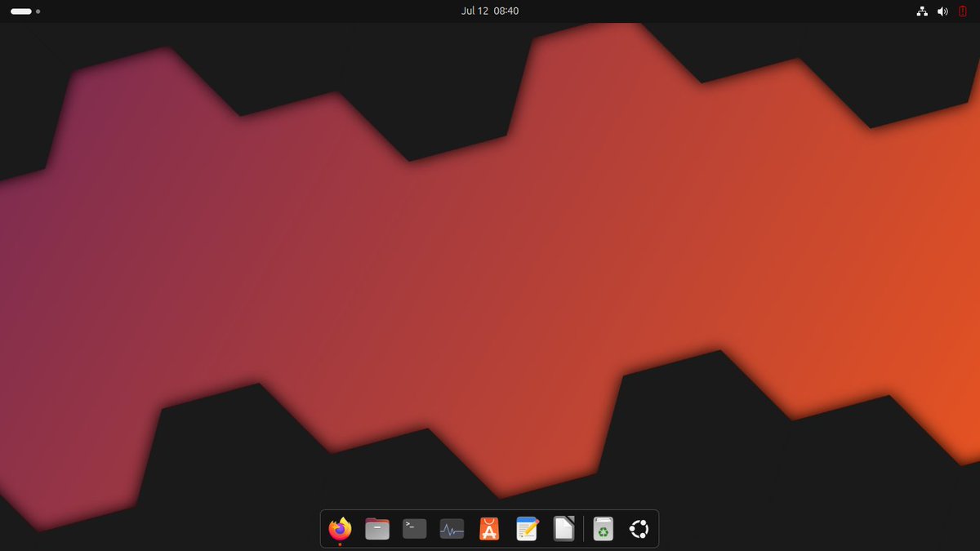Launch System Monitor from the dock
Screen dimensions: 980x551
pos(452,529)
